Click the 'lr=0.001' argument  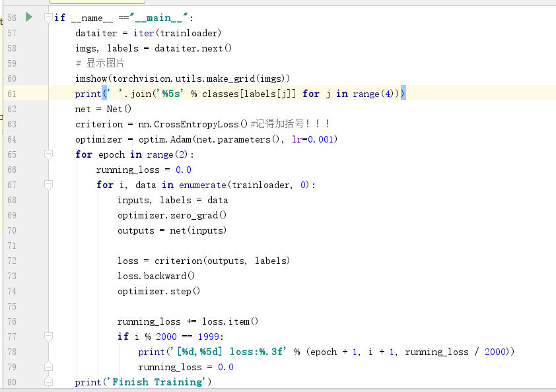312,139
